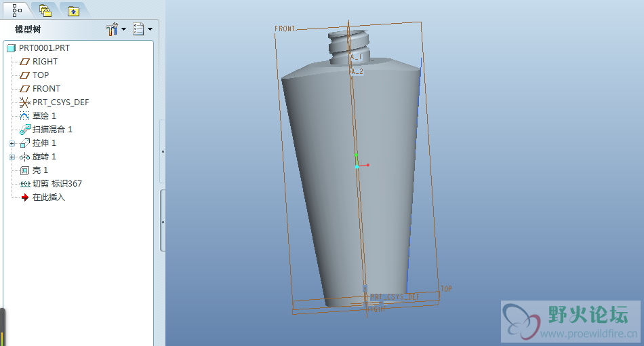The height and width of the screenshot is (346, 644).
Task: Select 拉伸 1 extrude feature
Action: 44,142
